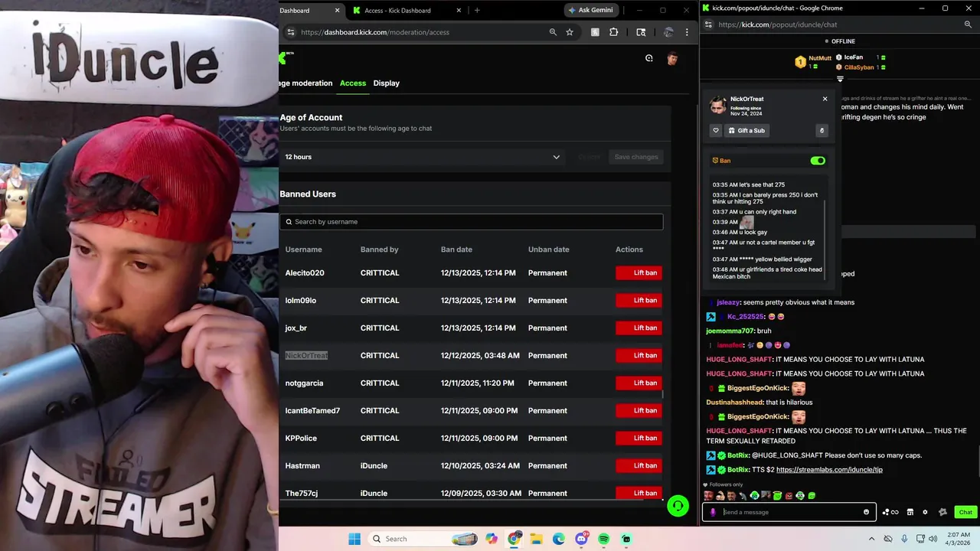Lift ban for notggarcia
Image resolution: width=980 pixels, height=551 pixels.
(x=639, y=383)
